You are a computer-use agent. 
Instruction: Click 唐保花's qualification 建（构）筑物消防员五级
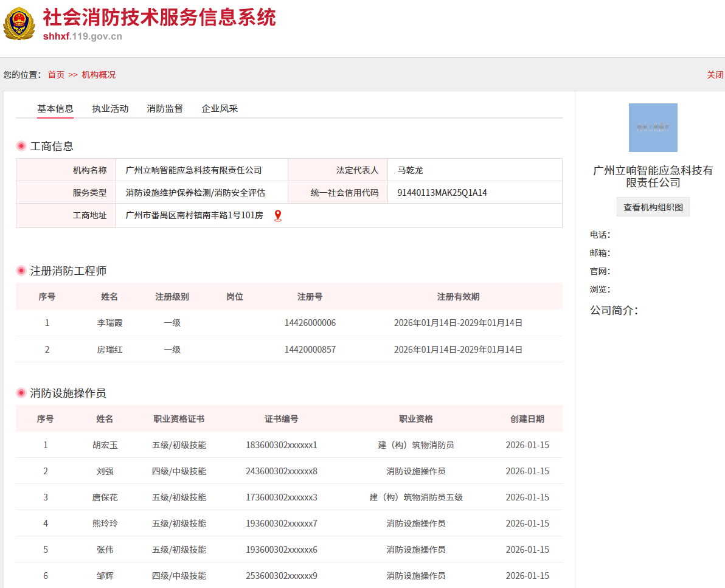(416, 497)
